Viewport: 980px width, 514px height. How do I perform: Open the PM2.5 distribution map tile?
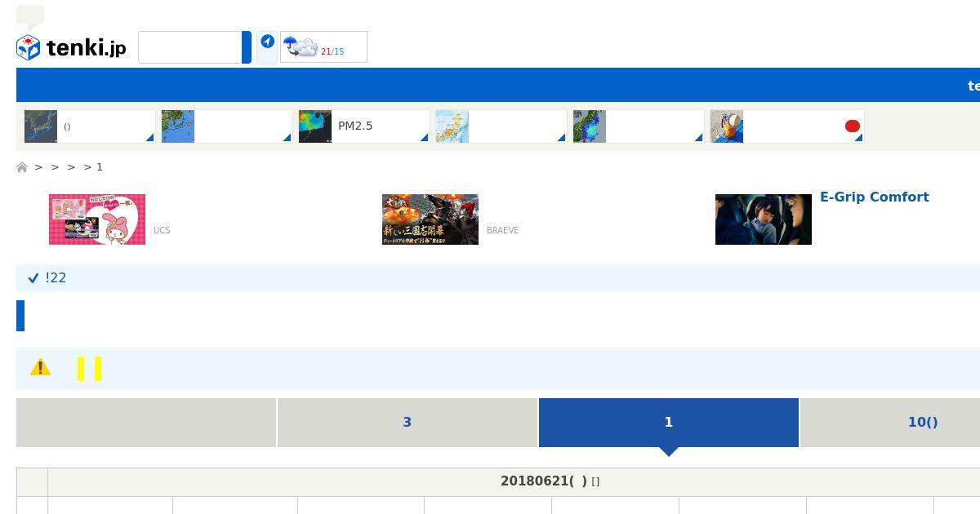[364, 126]
